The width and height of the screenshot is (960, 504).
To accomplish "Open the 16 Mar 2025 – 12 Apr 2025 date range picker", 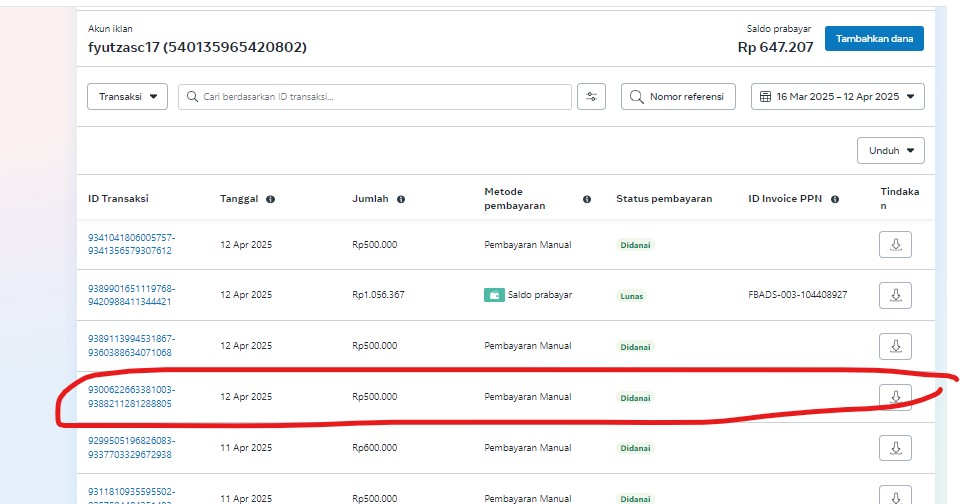I will tap(837, 97).
